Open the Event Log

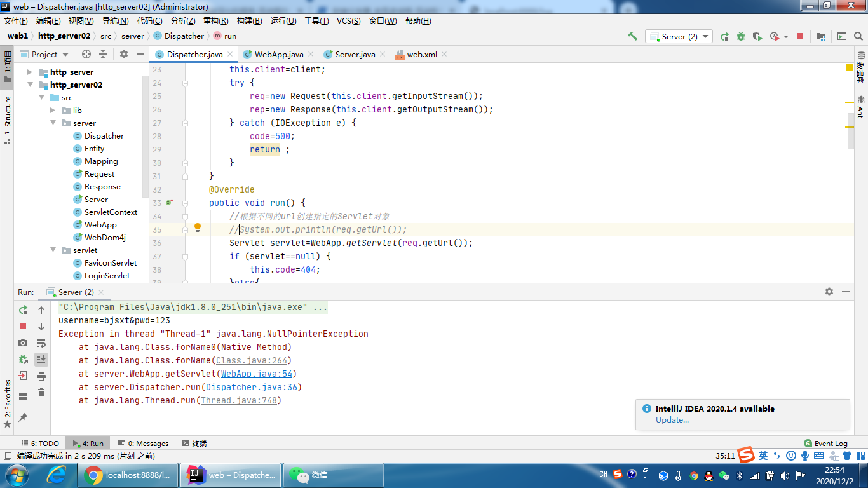[x=826, y=443]
